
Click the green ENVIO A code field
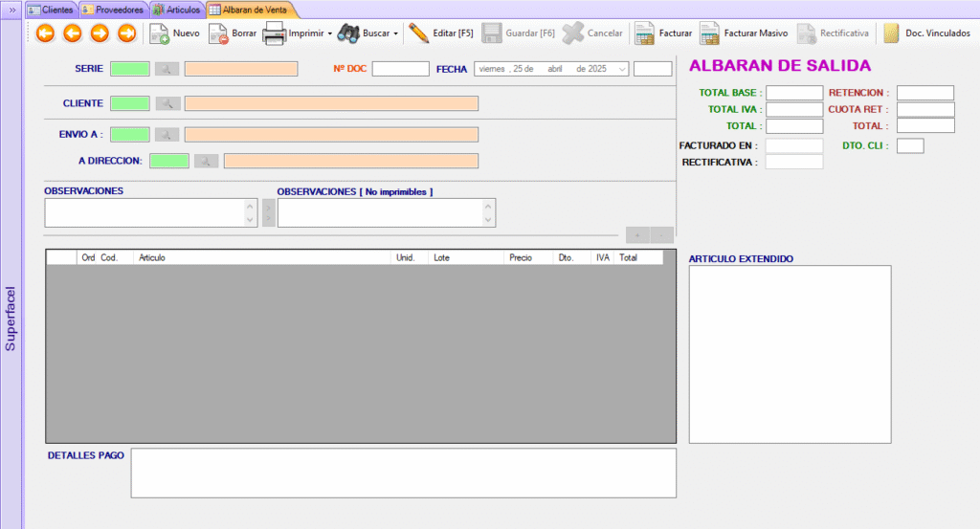pyautogui.click(x=130, y=134)
